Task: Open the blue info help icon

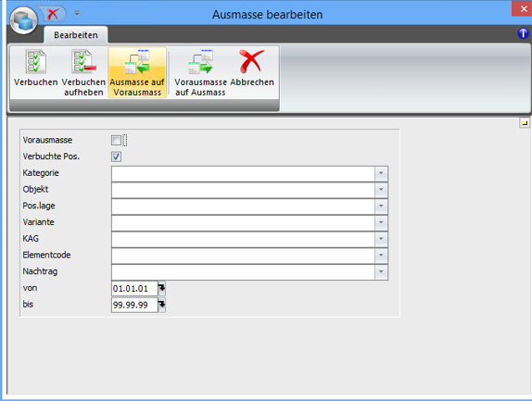Action: click(x=523, y=33)
